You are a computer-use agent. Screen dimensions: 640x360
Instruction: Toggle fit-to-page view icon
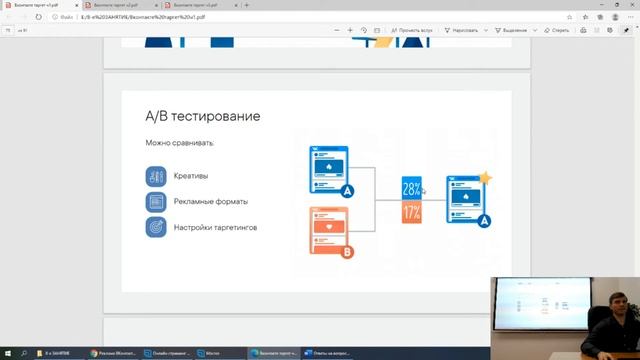377,30
